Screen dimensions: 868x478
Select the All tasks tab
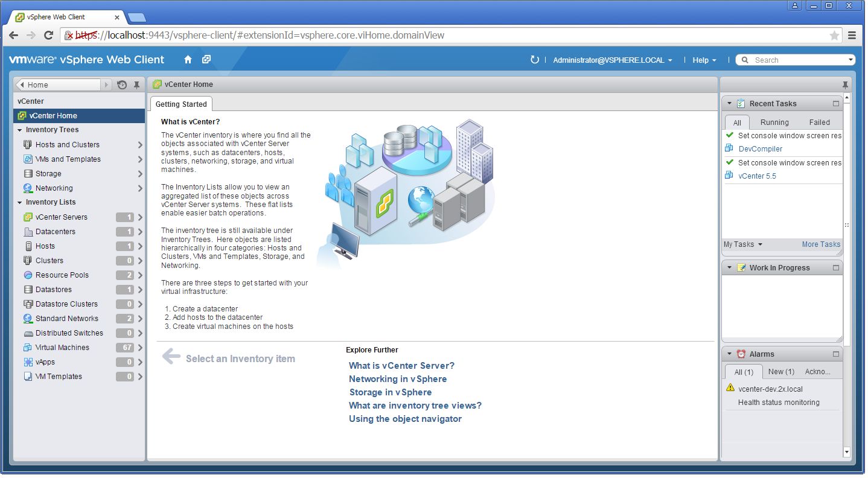737,123
